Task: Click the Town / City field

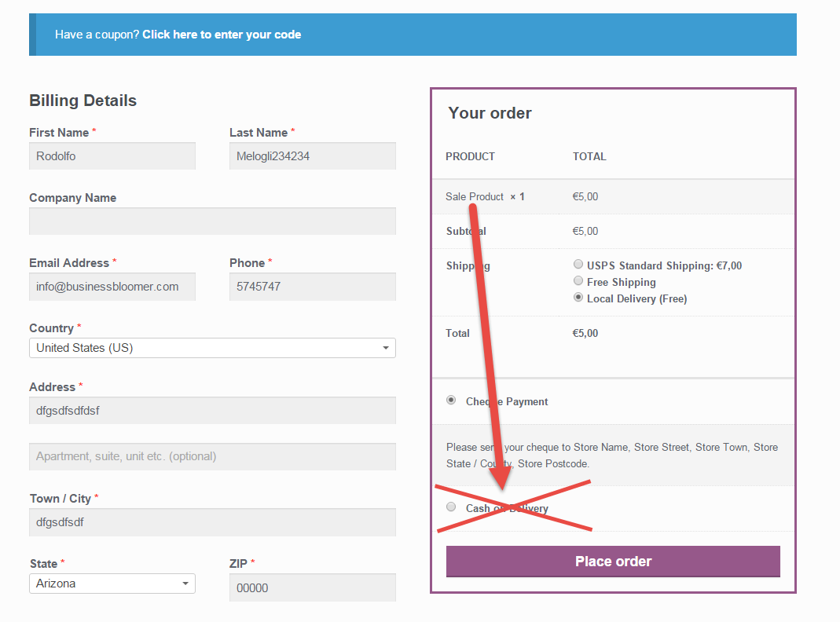Action: coord(212,521)
